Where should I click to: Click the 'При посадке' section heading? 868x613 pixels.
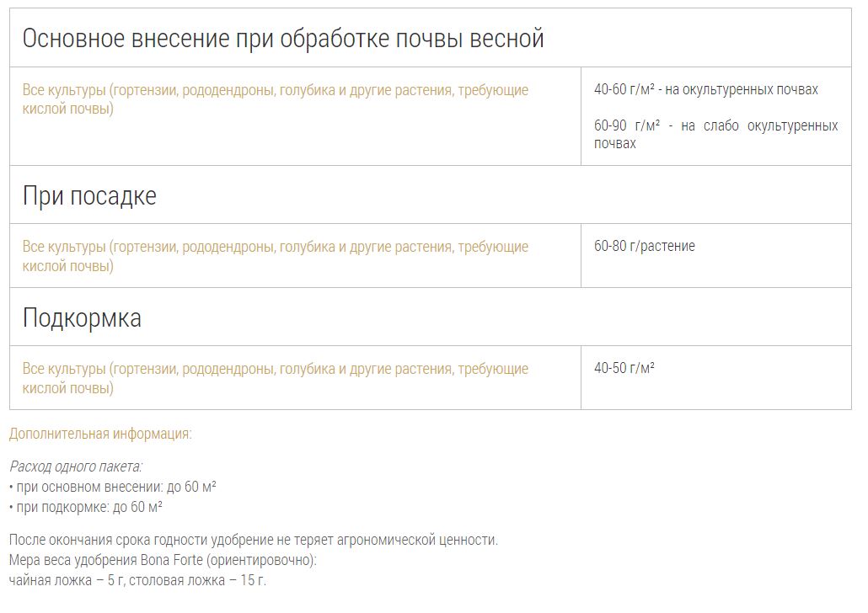coord(89,196)
